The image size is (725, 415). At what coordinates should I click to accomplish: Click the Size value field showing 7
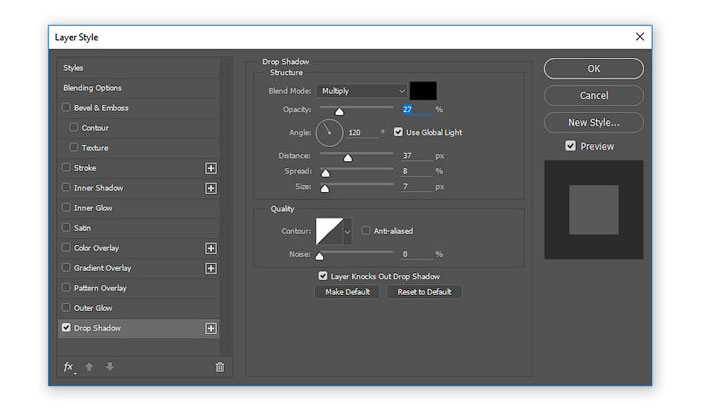click(x=417, y=187)
